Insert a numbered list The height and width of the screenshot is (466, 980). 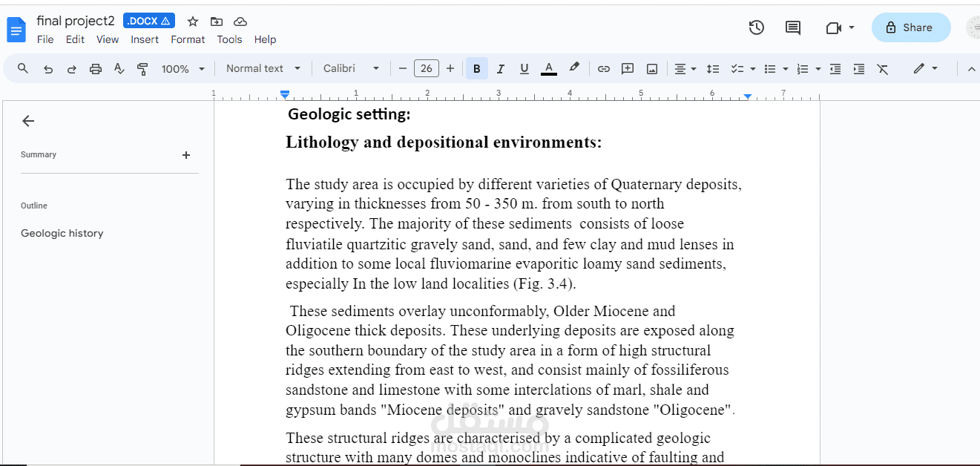coord(803,69)
